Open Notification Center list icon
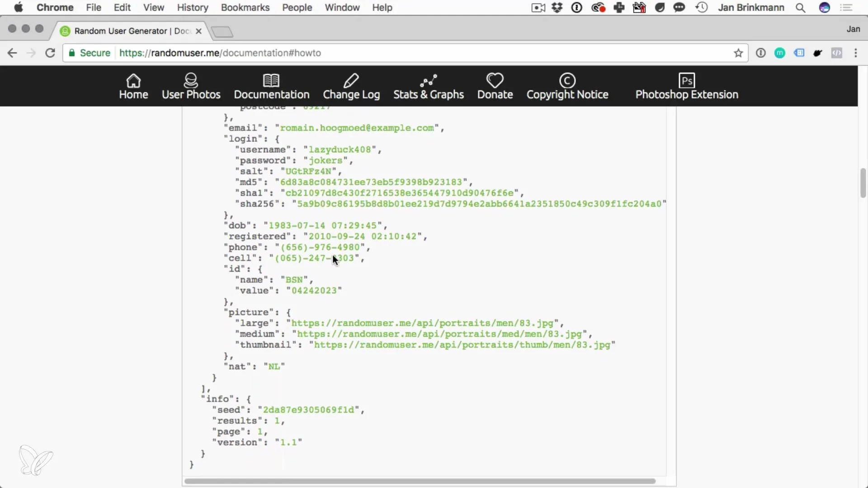The image size is (868, 488). (846, 8)
